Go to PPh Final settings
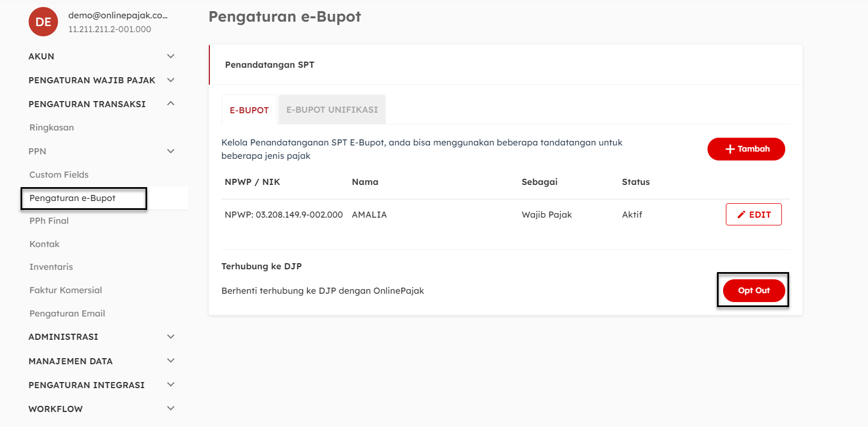Viewport: 868px width, 427px height. click(49, 221)
